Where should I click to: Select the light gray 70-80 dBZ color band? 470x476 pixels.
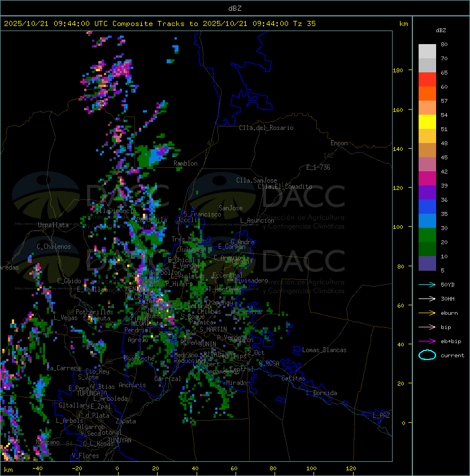click(427, 51)
